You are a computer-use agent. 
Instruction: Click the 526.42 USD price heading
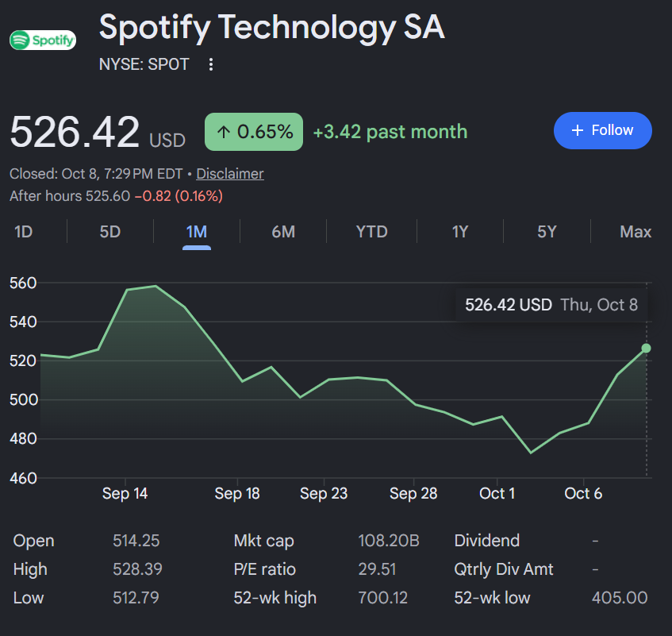point(98,133)
